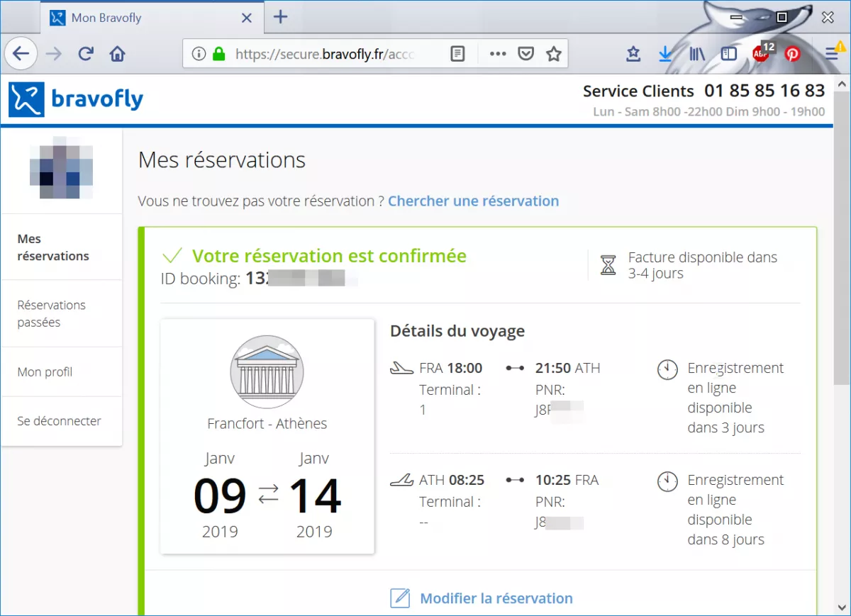This screenshot has height=616, width=851.
Task: Click Votre réservation est confirmée text
Action: click(x=329, y=256)
